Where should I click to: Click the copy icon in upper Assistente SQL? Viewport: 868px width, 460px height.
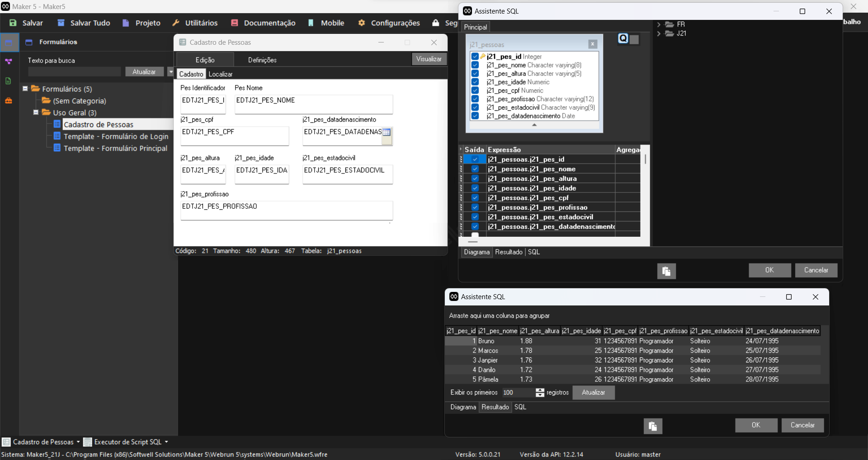coord(666,271)
